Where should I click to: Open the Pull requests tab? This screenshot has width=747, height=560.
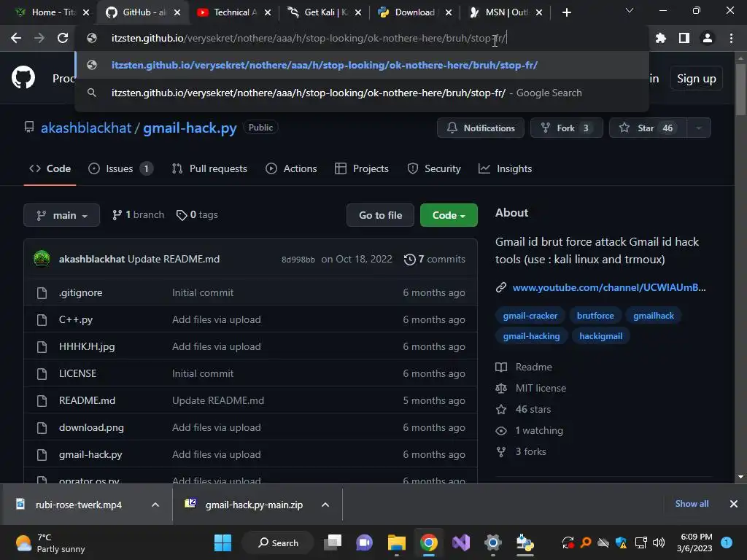coord(209,168)
